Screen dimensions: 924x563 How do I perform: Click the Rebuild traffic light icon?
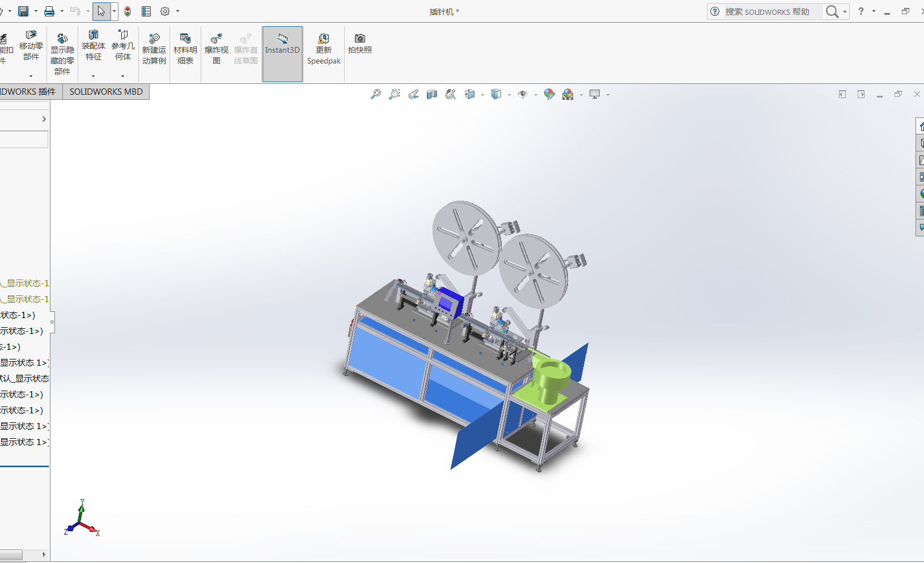pos(128,11)
